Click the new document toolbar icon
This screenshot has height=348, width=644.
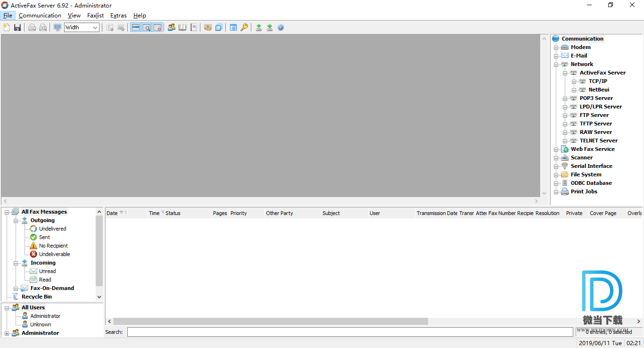coord(7,27)
